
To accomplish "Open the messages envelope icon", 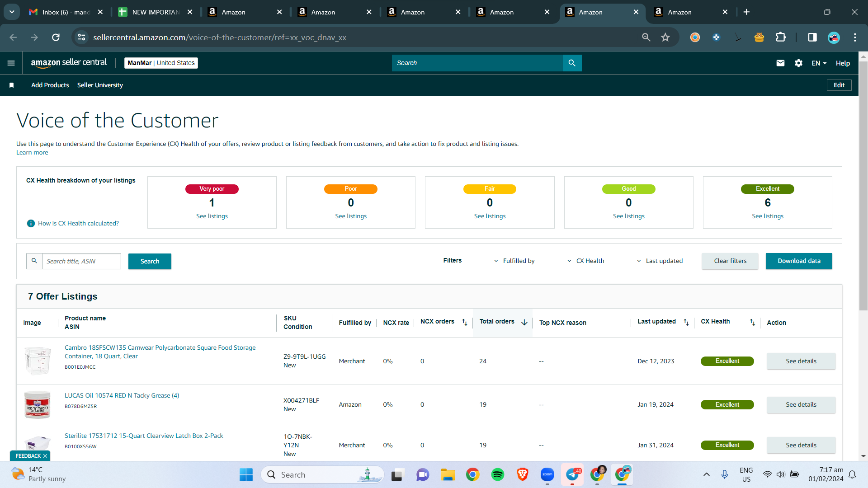I will [x=780, y=63].
